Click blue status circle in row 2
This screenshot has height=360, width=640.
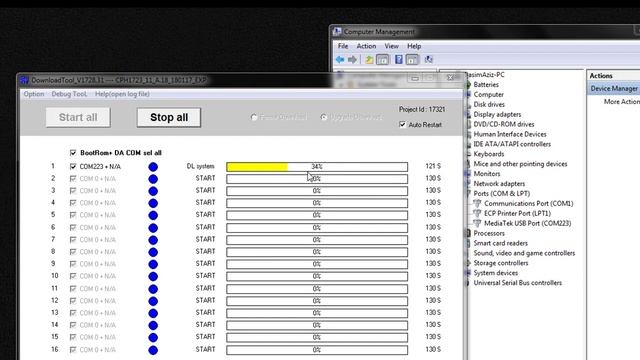[153, 179]
